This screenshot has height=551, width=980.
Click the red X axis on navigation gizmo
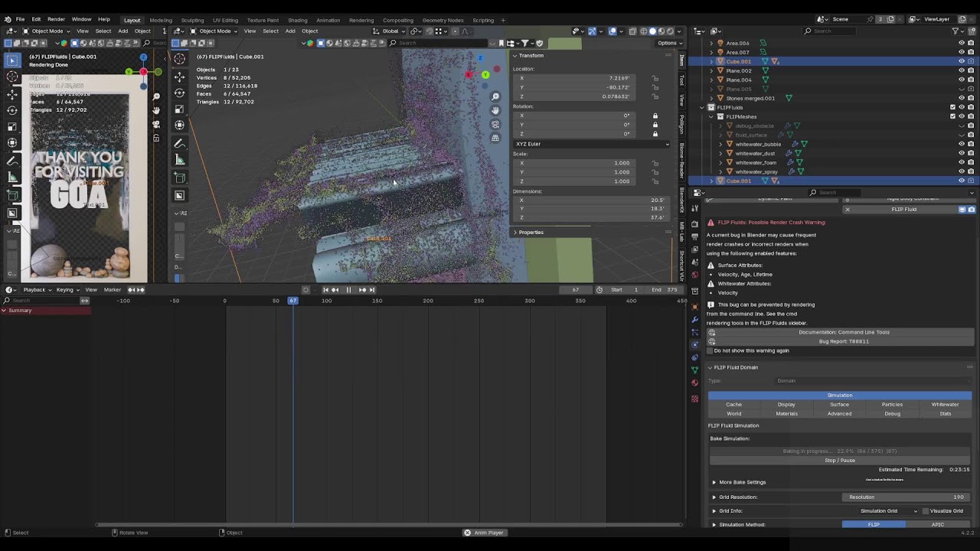coord(469,74)
